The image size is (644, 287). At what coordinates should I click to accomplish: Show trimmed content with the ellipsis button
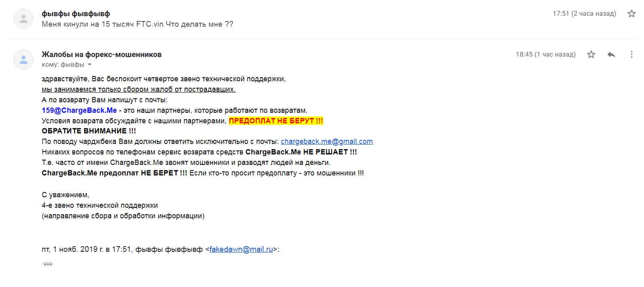click(48, 264)
